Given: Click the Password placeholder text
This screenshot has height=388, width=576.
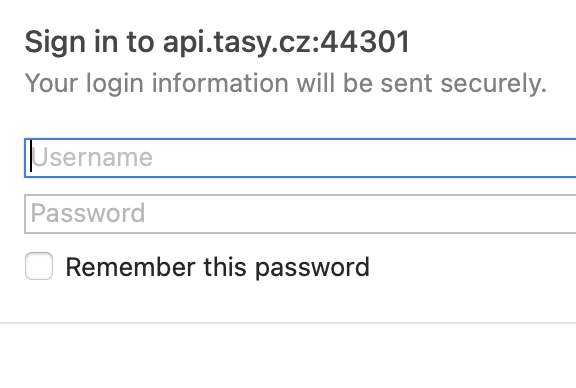Looking at the screenshot, I should pyautogui.click(x=88, y=213).
